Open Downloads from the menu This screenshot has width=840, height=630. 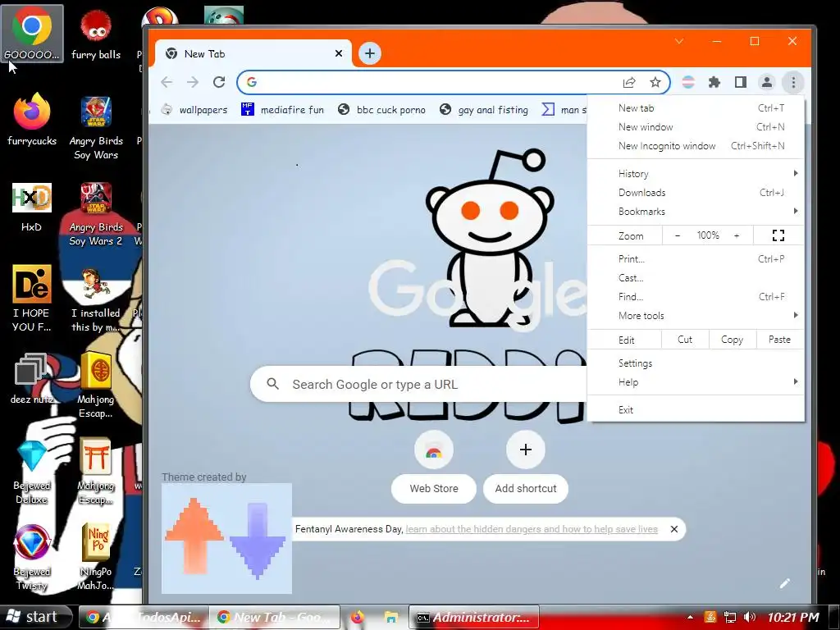[x=696, y=192]
